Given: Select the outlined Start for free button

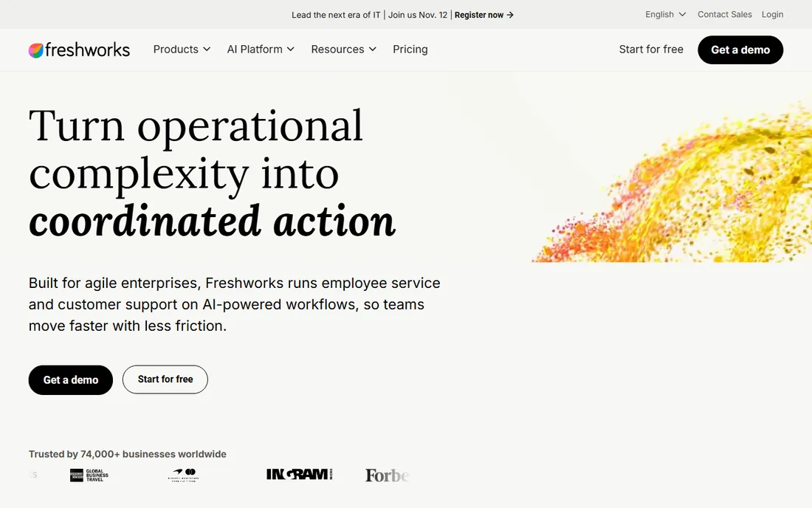Looking at the screenshot, I should [165, 380].
